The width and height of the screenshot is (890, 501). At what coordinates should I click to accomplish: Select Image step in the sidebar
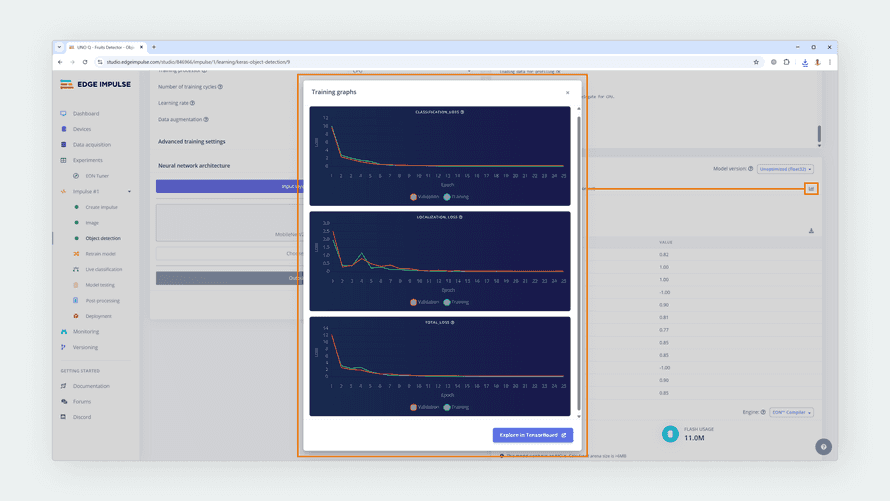click(x=92, y=223)
